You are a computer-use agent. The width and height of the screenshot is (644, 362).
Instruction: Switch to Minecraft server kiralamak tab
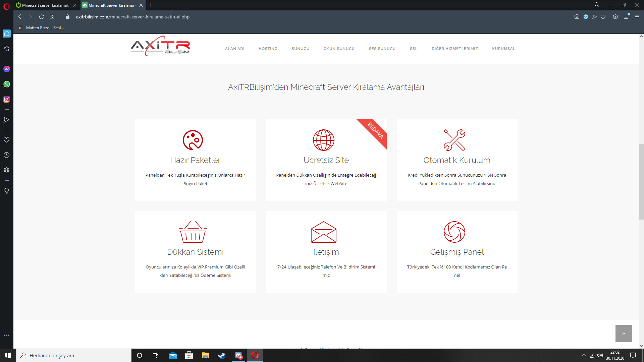click(45, 5)
